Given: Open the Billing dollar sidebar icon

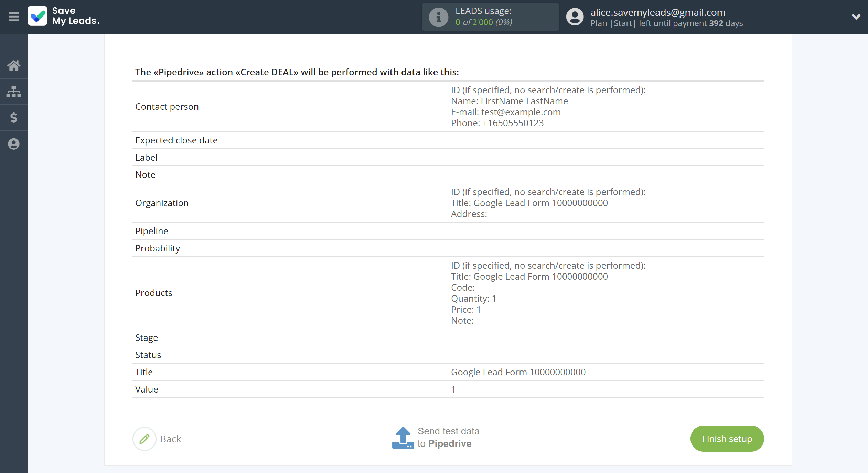Looking at the screenshot, I should 14,118.
